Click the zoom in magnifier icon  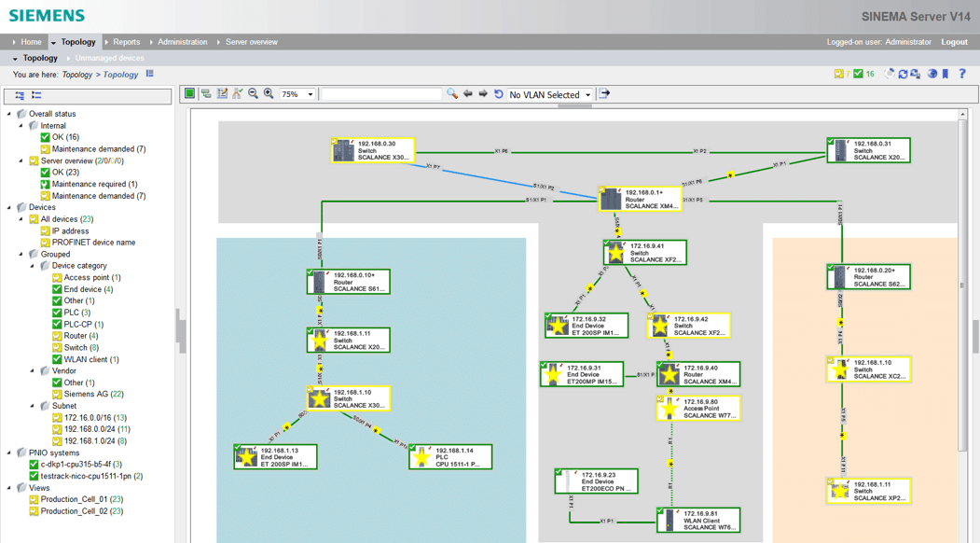(x=269, y=93)
